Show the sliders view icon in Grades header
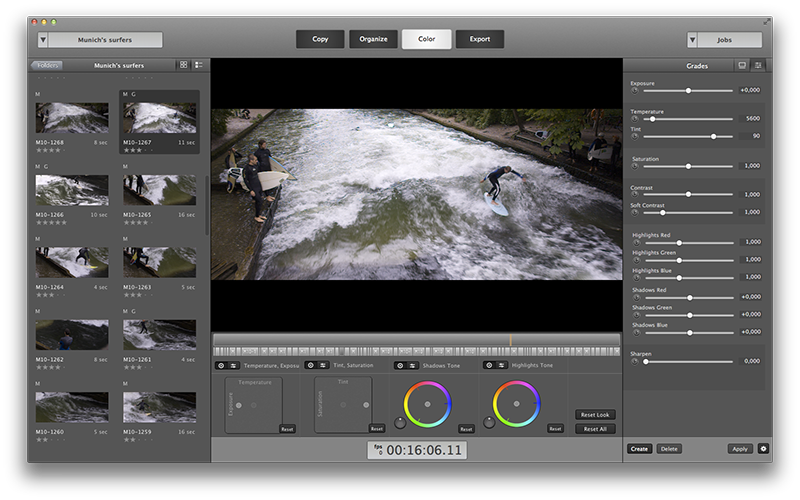Screen dimensions: 800x500 758,65
